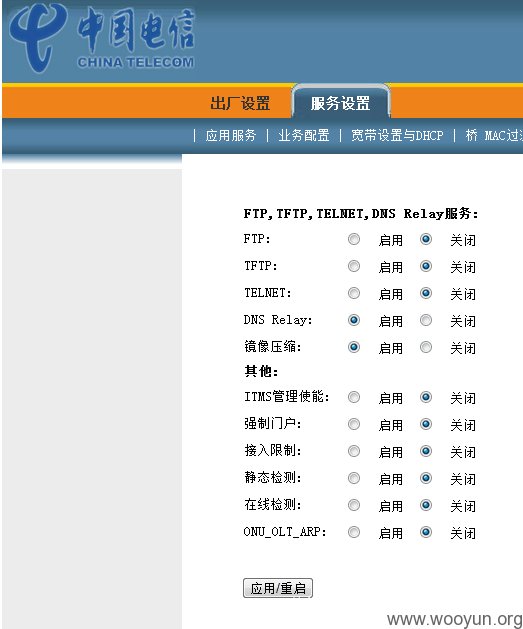Click the ITMS管理使能: label
The height and width of the screenshot is (629, 523).
287,397
